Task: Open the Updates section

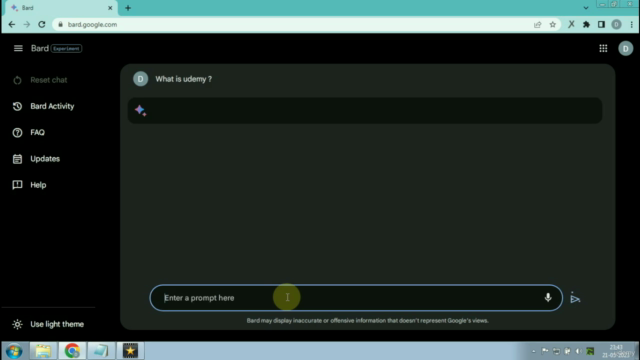Action: pyautogui.click(x=36, y=159)
